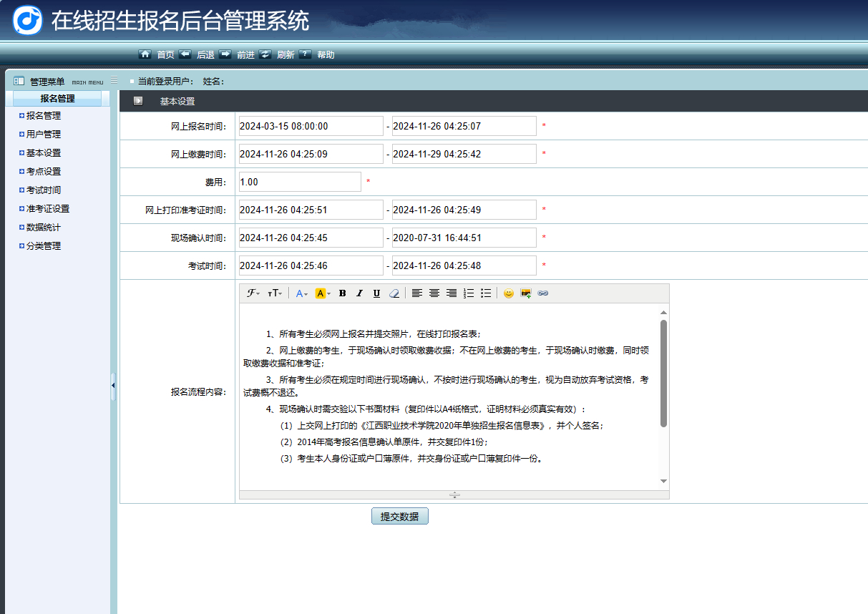Screen dimensions: 868x614
Task: Click 刷新 in the top navigation
Action: [x=286, y=55]
